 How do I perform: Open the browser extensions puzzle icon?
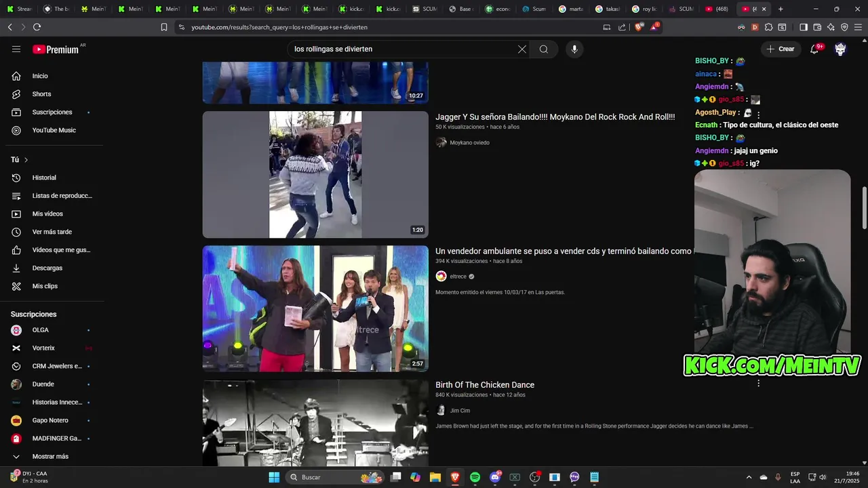coord(768,27)
